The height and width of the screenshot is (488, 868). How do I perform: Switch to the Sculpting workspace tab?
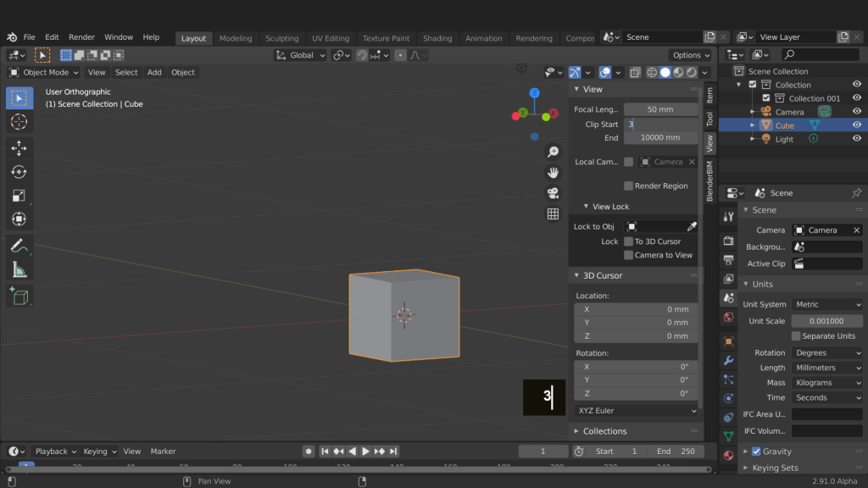(281, 38)
